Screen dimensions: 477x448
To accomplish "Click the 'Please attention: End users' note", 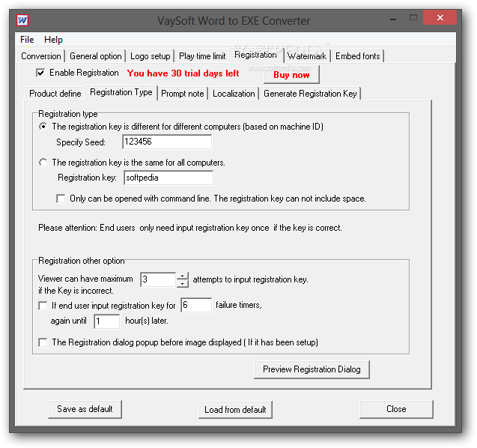I will (190, 228).
